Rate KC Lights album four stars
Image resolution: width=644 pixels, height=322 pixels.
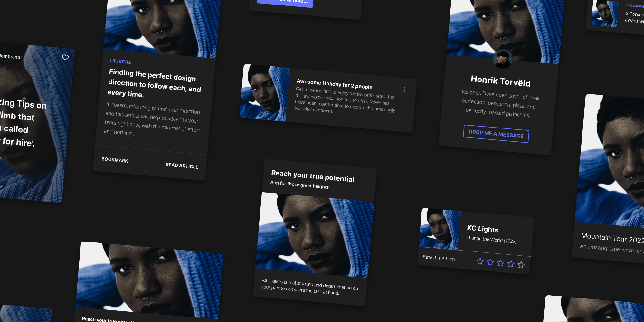point(511,264)
